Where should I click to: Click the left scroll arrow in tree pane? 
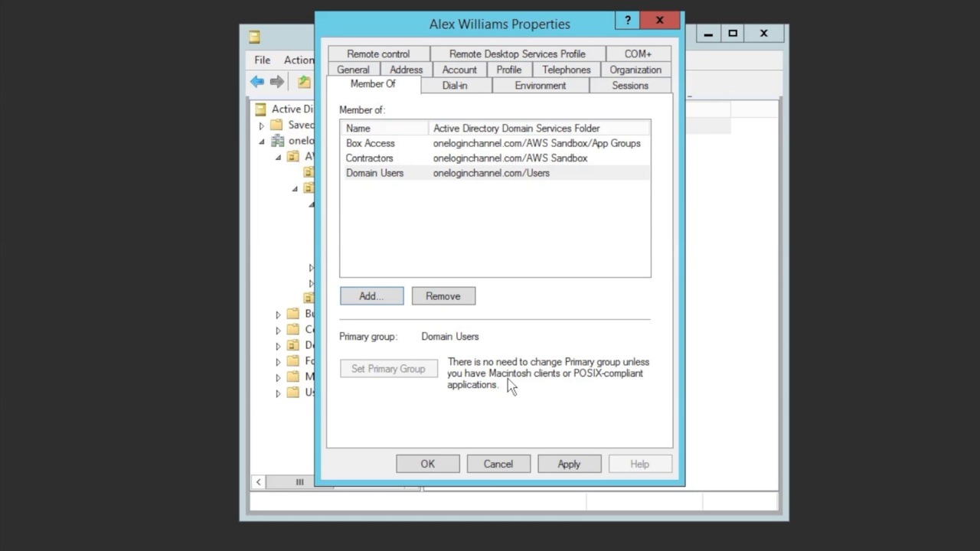(x=258, y=481)
